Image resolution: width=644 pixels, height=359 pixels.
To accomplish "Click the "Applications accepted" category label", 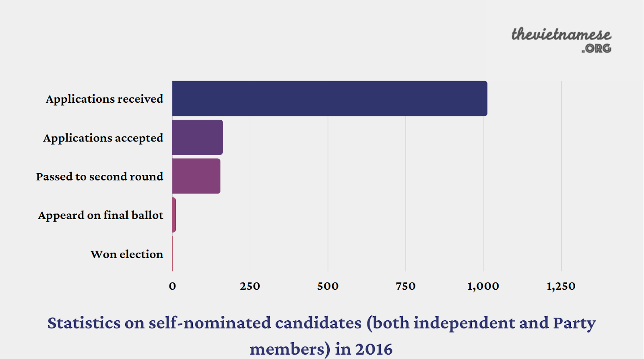I will point(103,138).
